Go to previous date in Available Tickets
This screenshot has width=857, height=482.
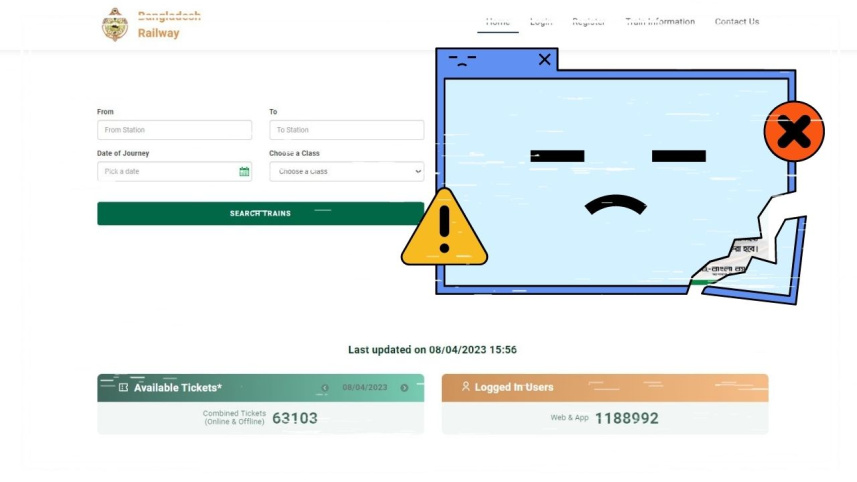(x=325, y=387)
